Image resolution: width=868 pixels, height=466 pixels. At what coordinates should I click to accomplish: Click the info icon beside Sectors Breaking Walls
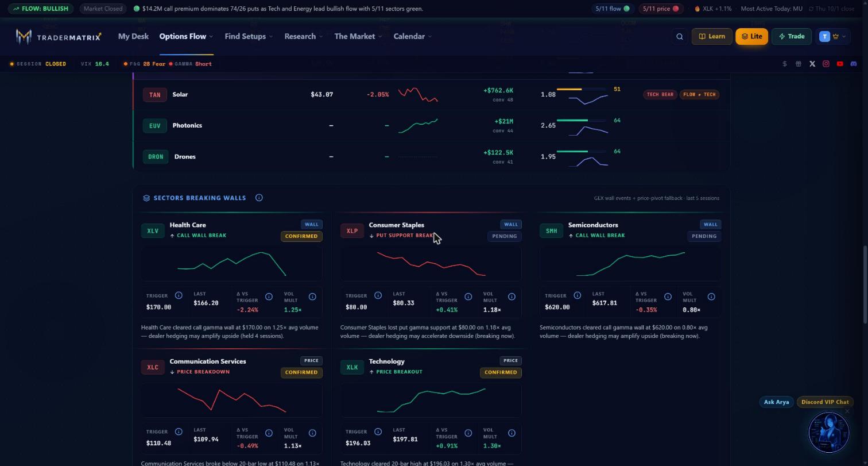click(259, 198)
